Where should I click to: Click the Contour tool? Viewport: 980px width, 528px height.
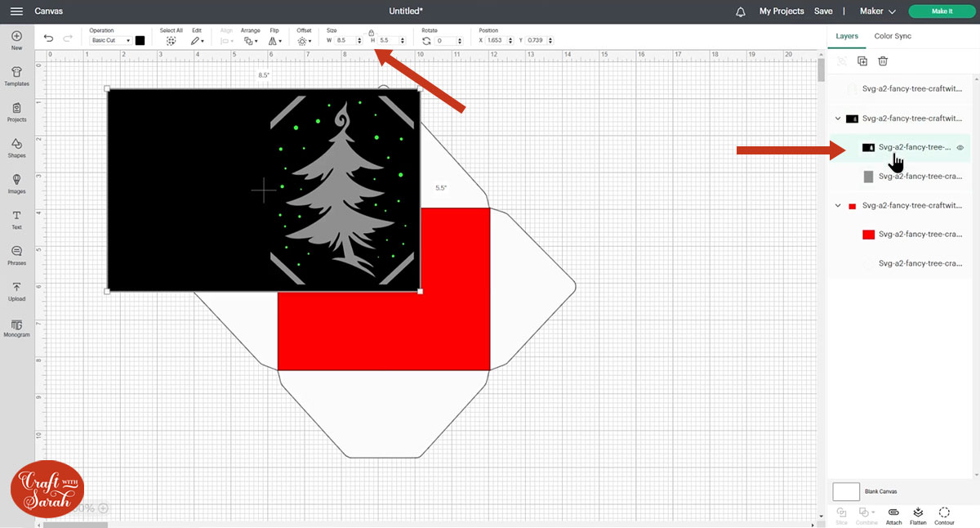[944, 514]
